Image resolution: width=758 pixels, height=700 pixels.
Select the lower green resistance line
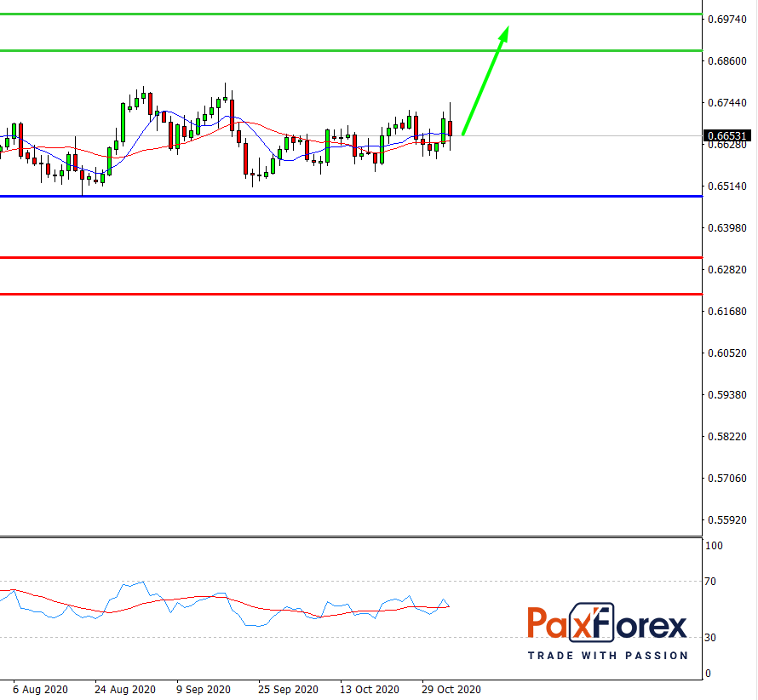(351, 50)
